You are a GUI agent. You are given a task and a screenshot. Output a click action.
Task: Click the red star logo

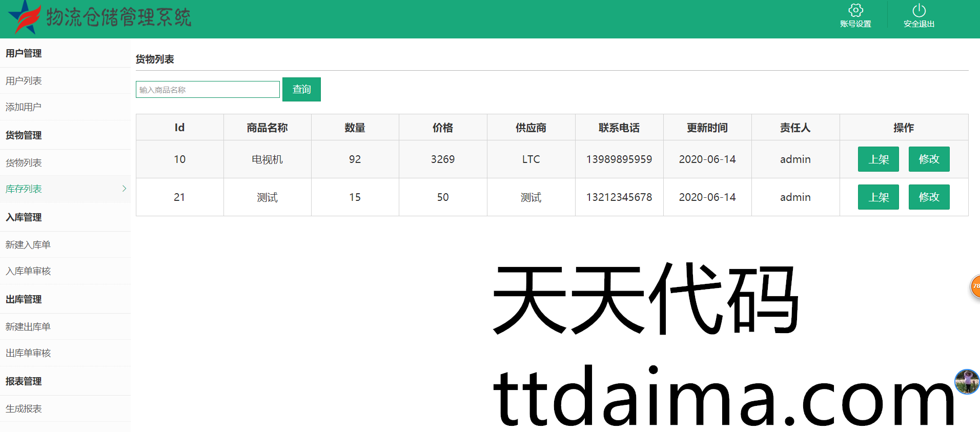click(24, 17)
